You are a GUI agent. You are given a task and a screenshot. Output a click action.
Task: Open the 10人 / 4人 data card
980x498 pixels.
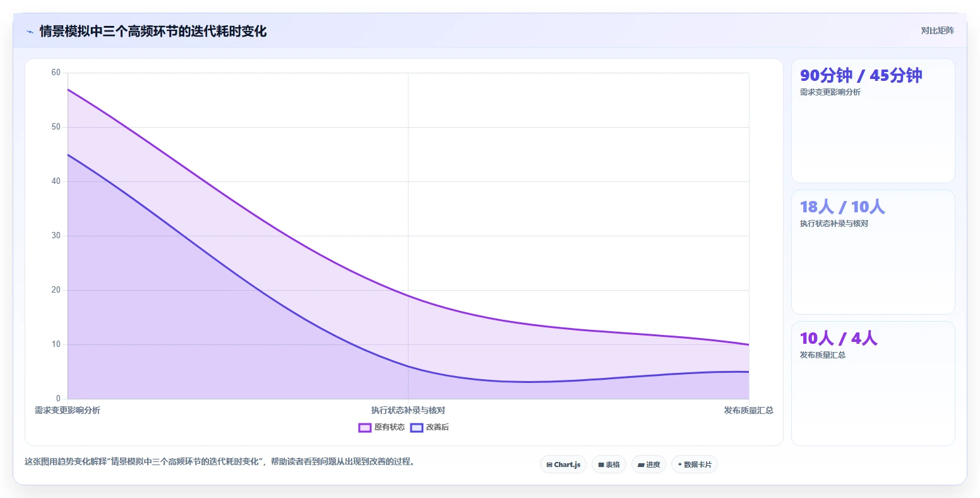click(x=873, y=384)
